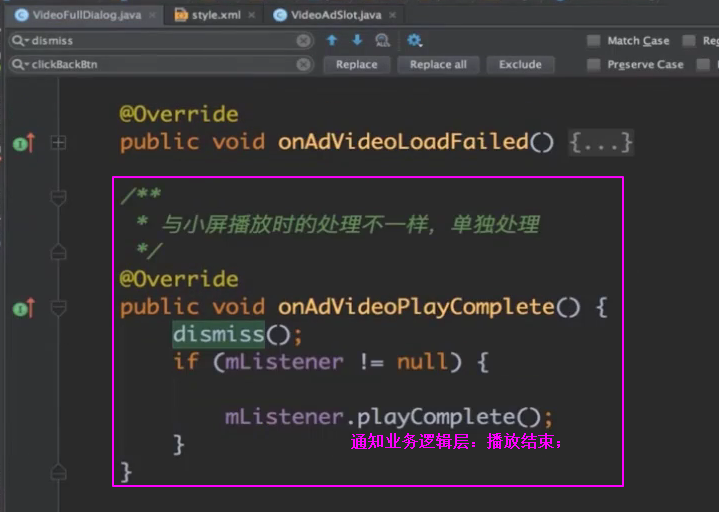Click the Exclude button
Image resolution: width=719 pixels, height=512 pixels.
pos(520,65)
